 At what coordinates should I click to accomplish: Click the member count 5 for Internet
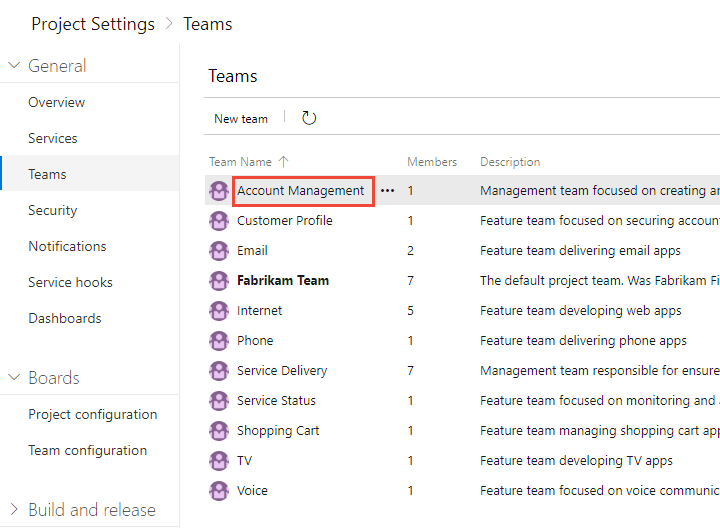tap(411, 311)
